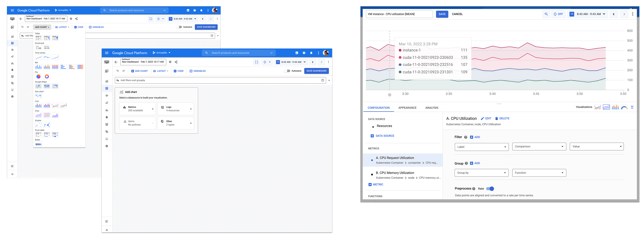
Task: Toggle Autosave in the back dashboard window
Action: click(179, 27)
